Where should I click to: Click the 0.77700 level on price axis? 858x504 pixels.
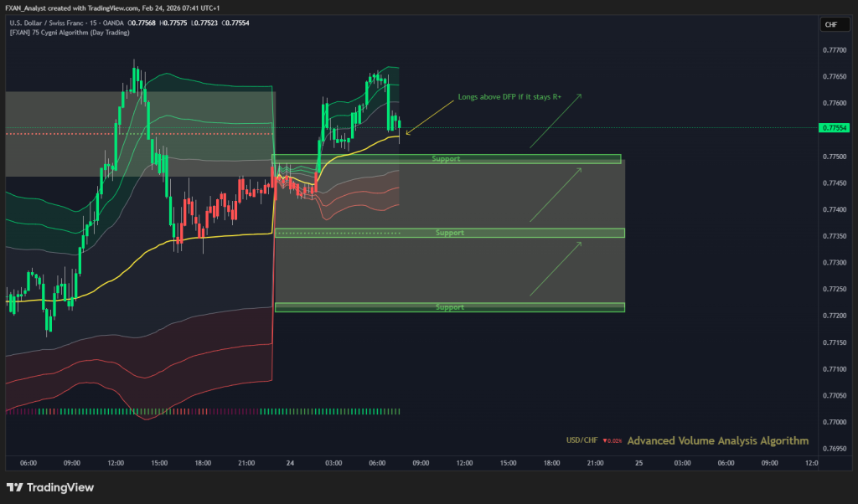[x=835, y=50]
